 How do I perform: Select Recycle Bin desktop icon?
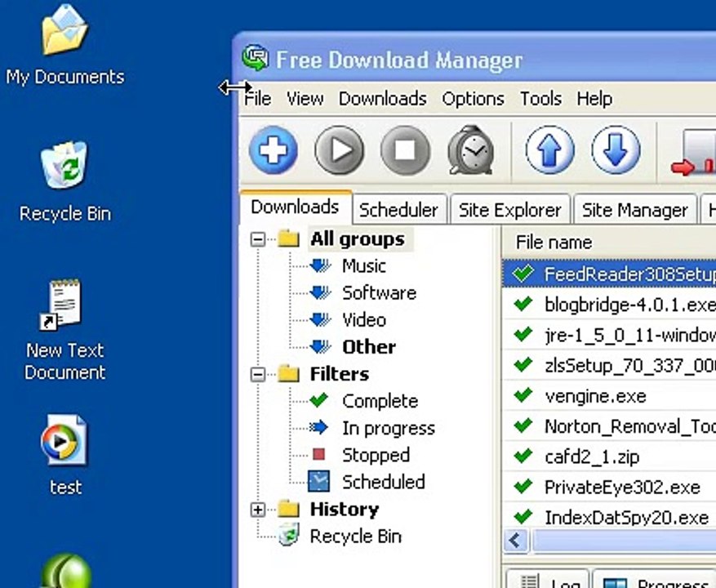pos(64,164)
